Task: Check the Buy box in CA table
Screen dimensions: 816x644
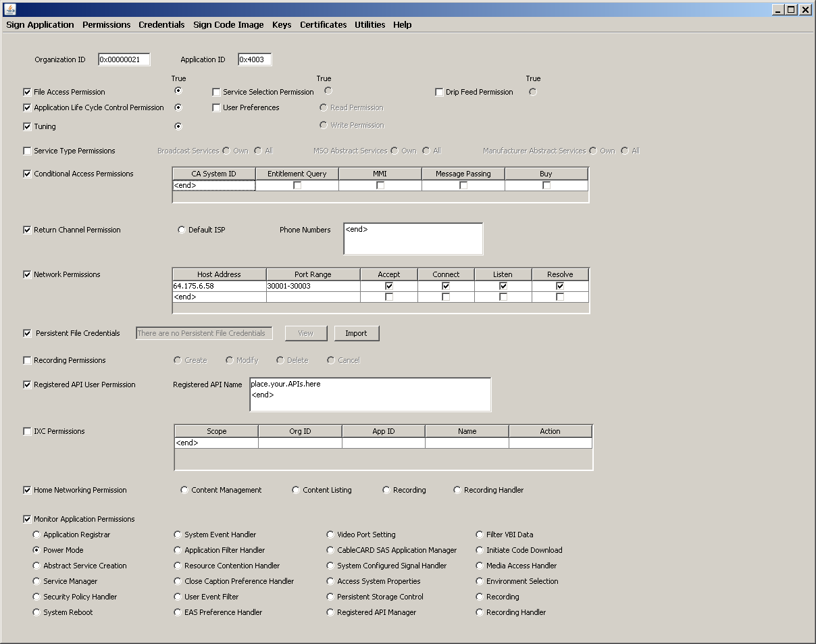Action: point(546,185)
